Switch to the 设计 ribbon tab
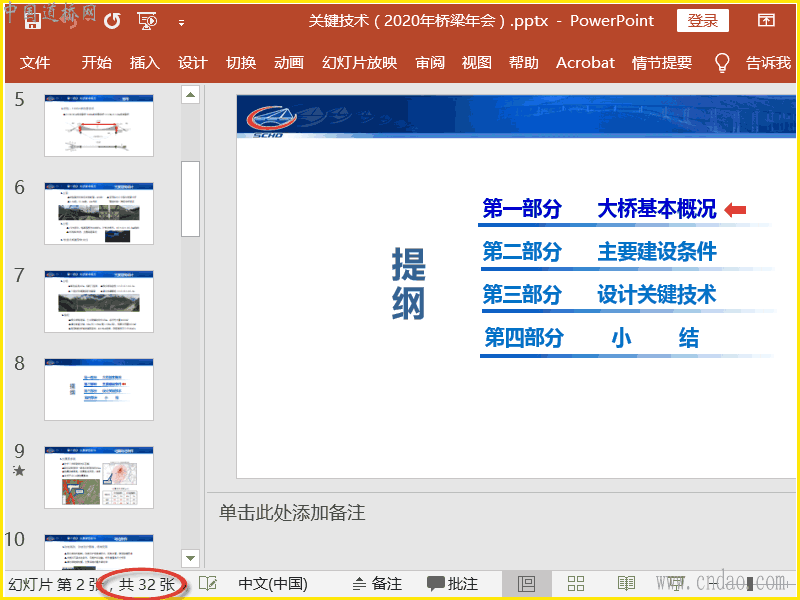Image resolution: width=800 pixels, height=600 pixels. point(192,63)
